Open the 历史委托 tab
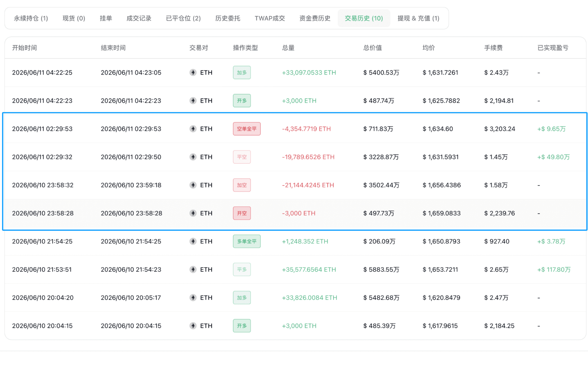The height and width of the screenshot is (367, 588). (x=228, y=18)
